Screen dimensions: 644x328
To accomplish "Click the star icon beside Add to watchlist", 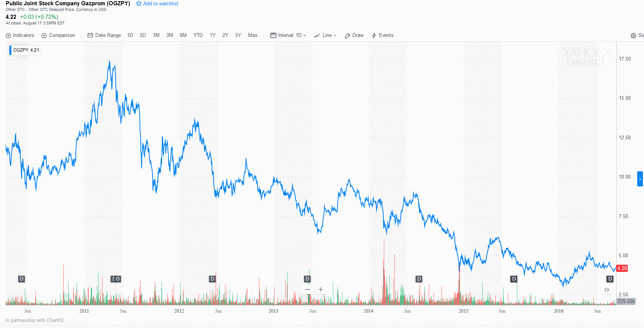I will (139, 3).
